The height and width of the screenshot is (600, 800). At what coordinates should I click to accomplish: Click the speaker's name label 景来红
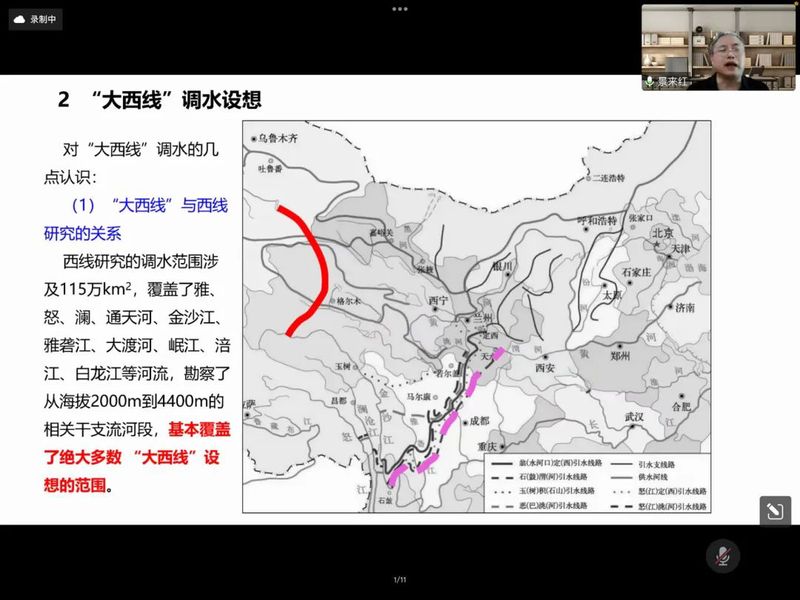pyautogui.click(x=670, y=82)
